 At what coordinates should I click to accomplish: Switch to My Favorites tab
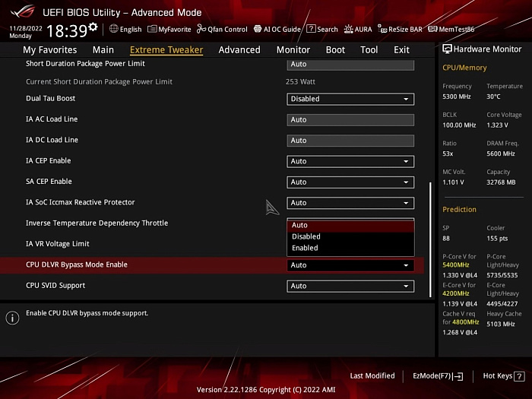point(50,50)
